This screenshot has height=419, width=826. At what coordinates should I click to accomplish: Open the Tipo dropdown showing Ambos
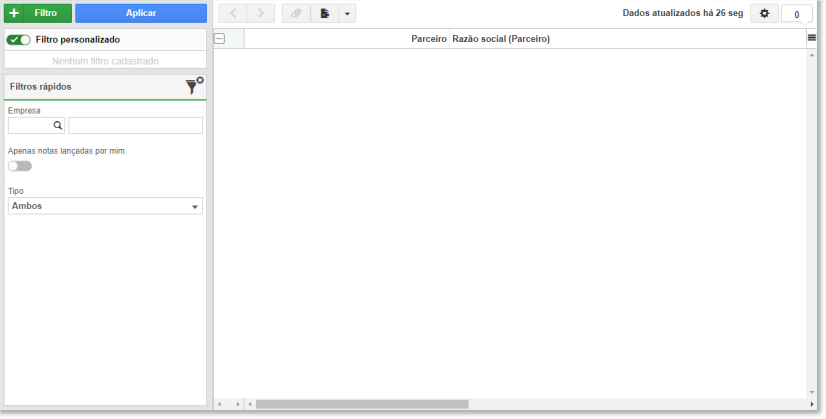[x=105, y=206]
